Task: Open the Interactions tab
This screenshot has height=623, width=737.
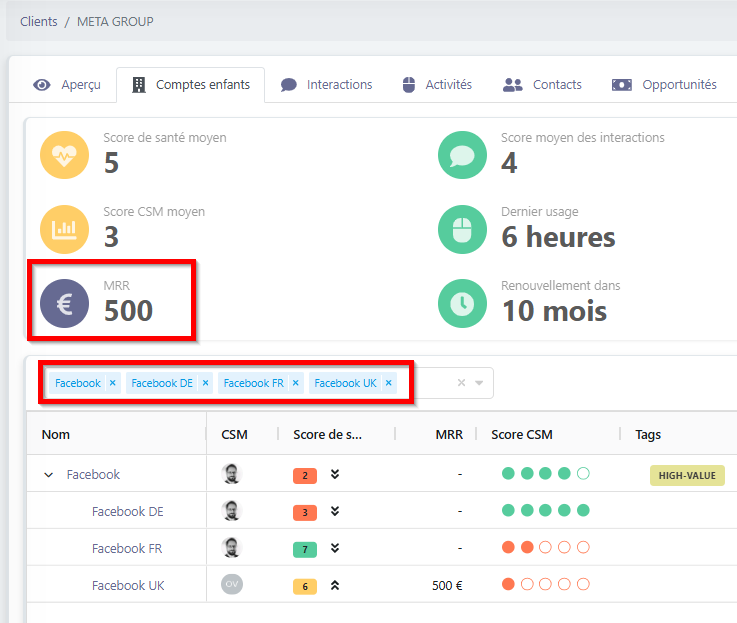Action: [x=326, y=85]
